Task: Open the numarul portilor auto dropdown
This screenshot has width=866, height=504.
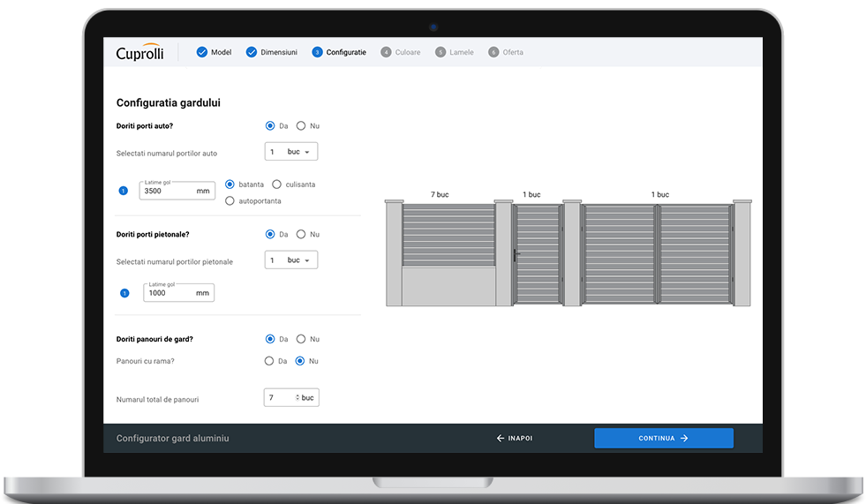Action: (x=291, y=151)
